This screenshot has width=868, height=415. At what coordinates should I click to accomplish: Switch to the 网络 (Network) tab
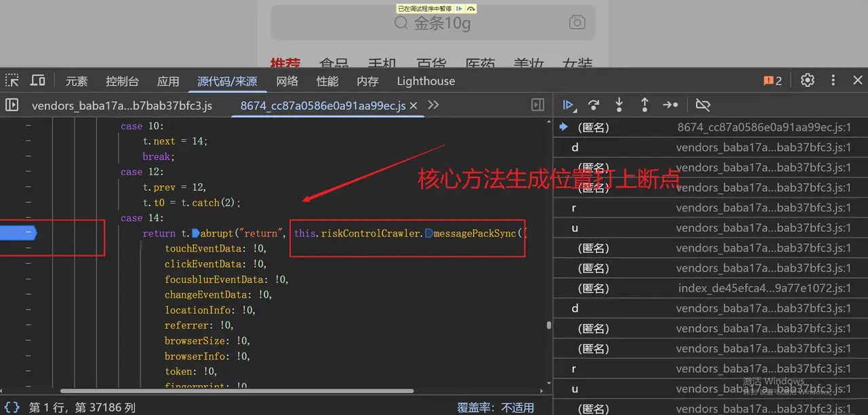point(288,81)
